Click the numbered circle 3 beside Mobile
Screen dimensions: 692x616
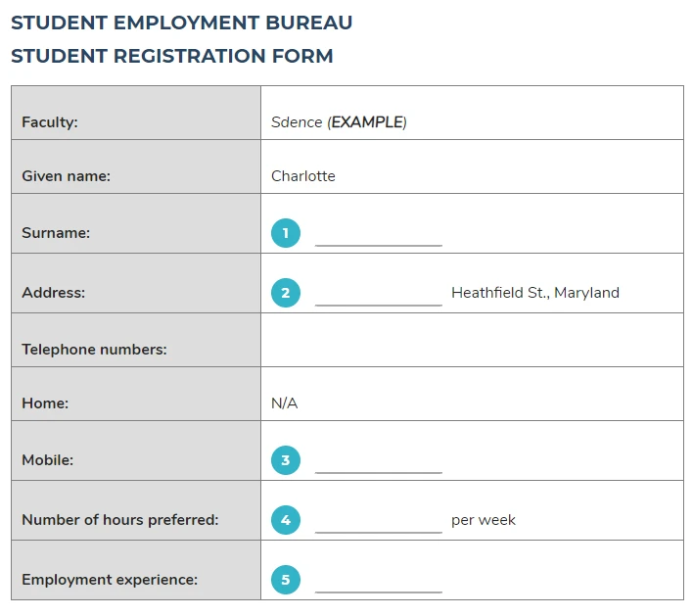[x=286, y=459]
